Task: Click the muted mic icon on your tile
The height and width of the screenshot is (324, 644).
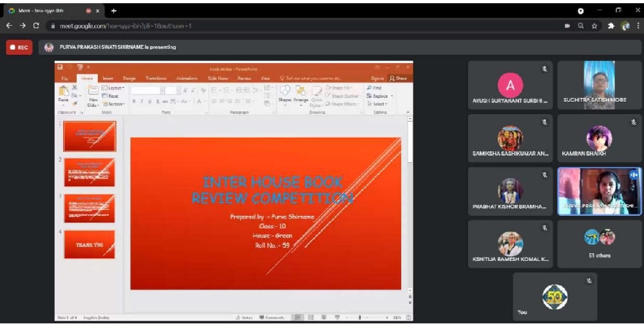Action: [x=589, y=280]
